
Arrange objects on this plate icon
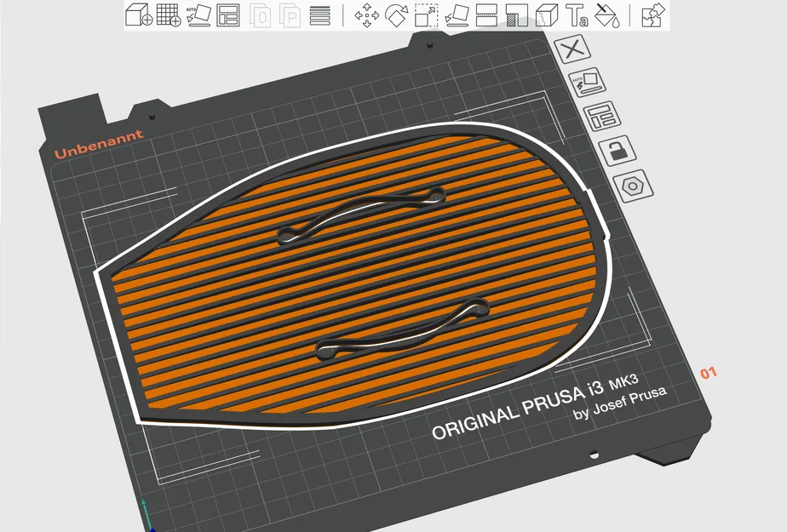tap(602, 117)
